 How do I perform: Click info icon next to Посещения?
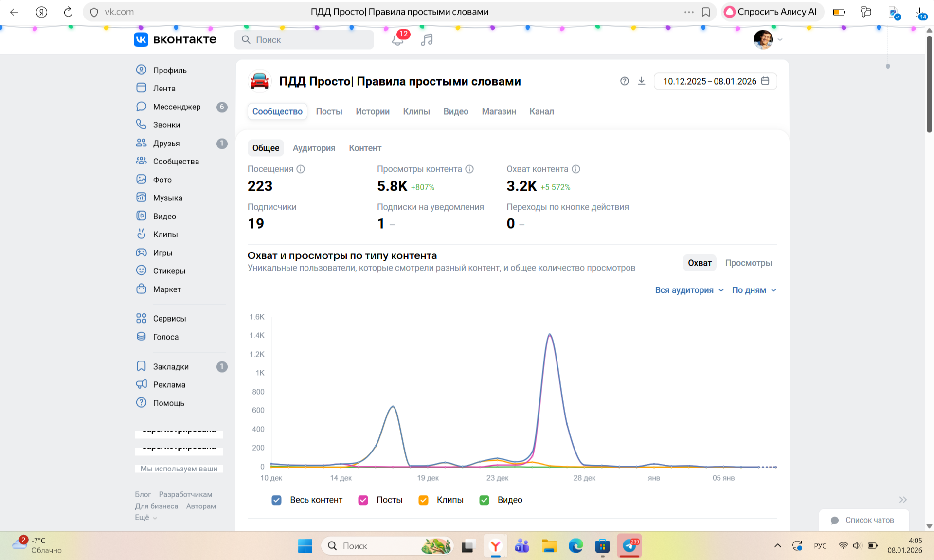point(301,169)
